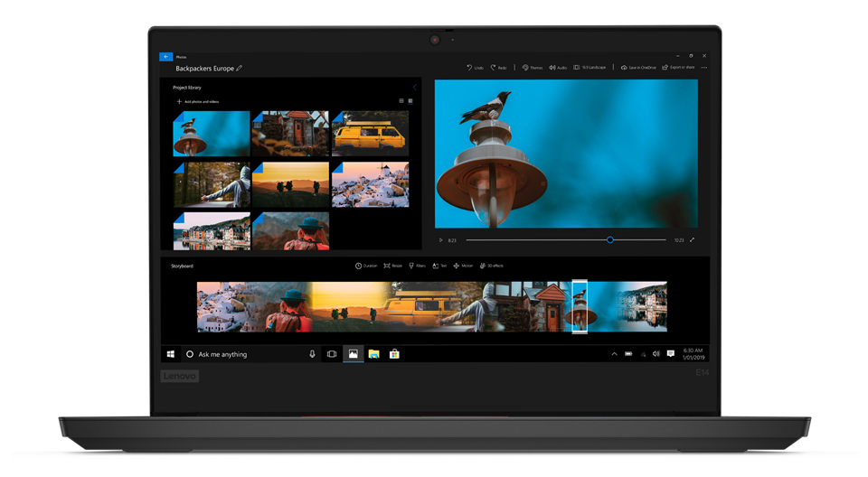Change the 16:9 Landscape aspect ratio

pos(590,68)
